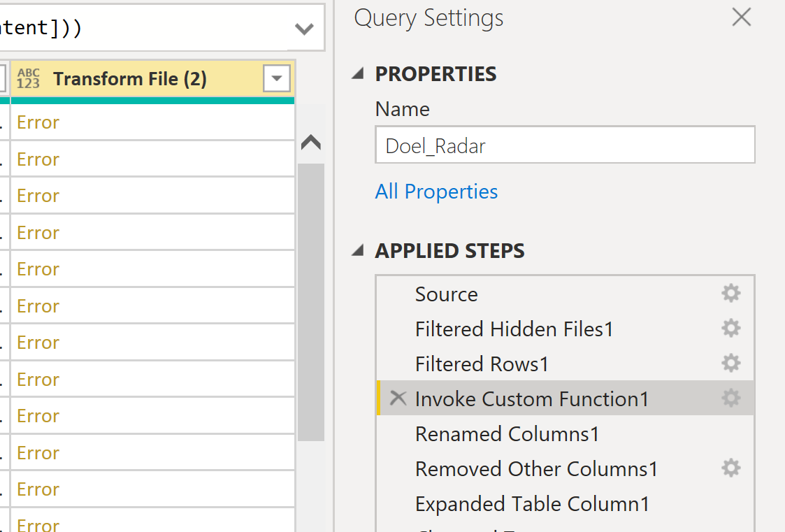Open settings gear for Source step
This screenshot has width=785, height=532.
[x=730, y=294]
